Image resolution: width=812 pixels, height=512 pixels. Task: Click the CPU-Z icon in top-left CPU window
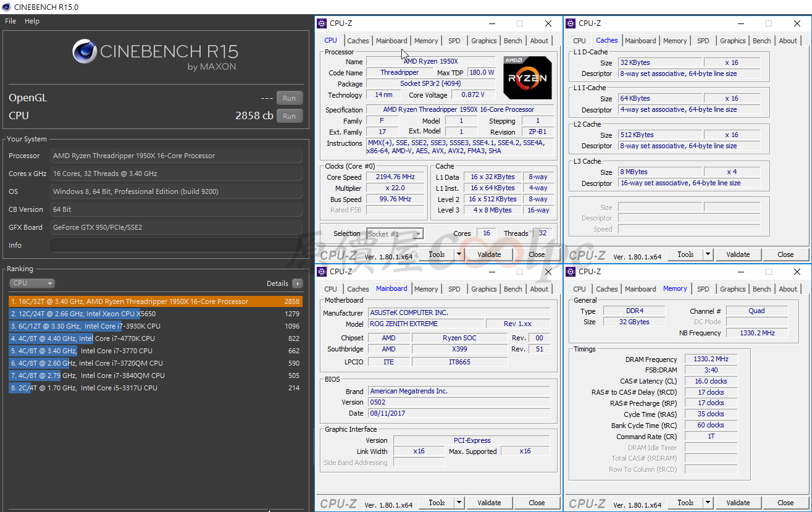(x=322, y=23)
